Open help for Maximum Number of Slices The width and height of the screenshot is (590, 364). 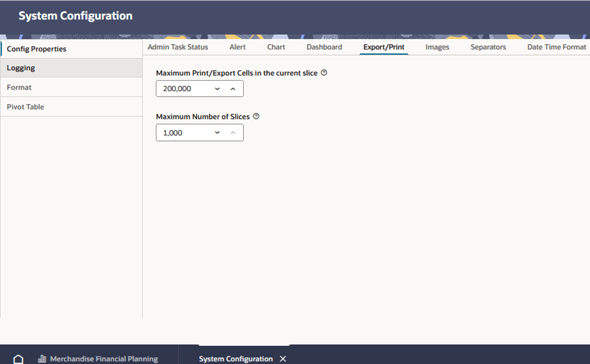tap(256, 117)
